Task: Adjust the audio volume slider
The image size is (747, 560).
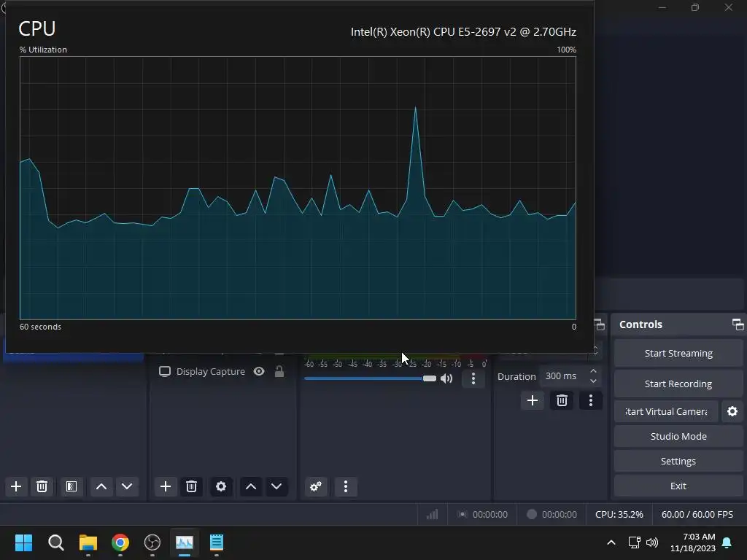Action: [x=371, y=378]
